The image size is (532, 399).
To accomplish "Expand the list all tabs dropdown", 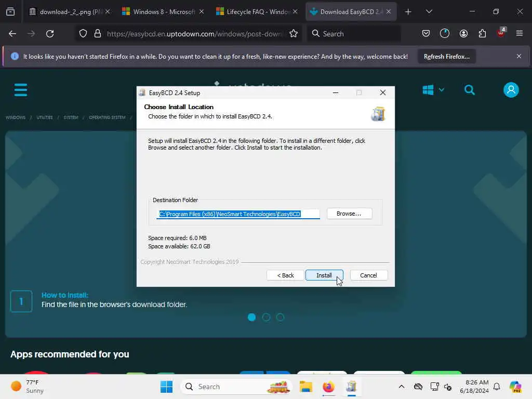I will tap(429, 12).
